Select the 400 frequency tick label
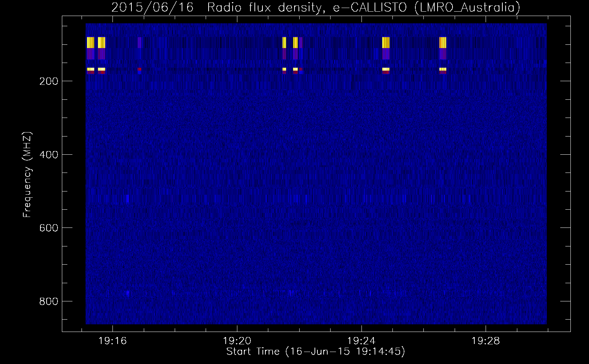This screenshot has height=364, width=589. click(x=48, y=155)
